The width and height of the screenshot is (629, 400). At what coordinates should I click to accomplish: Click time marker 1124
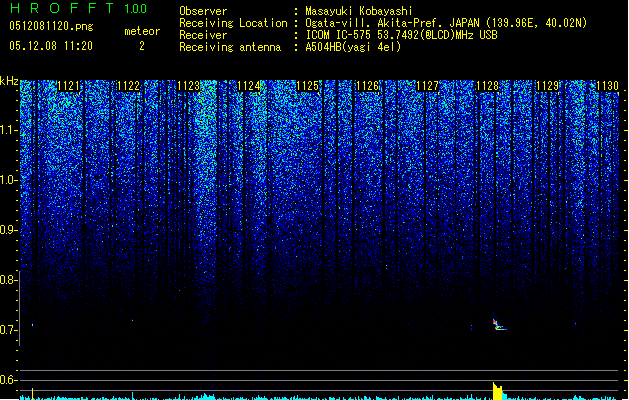[x=249, y=86]
